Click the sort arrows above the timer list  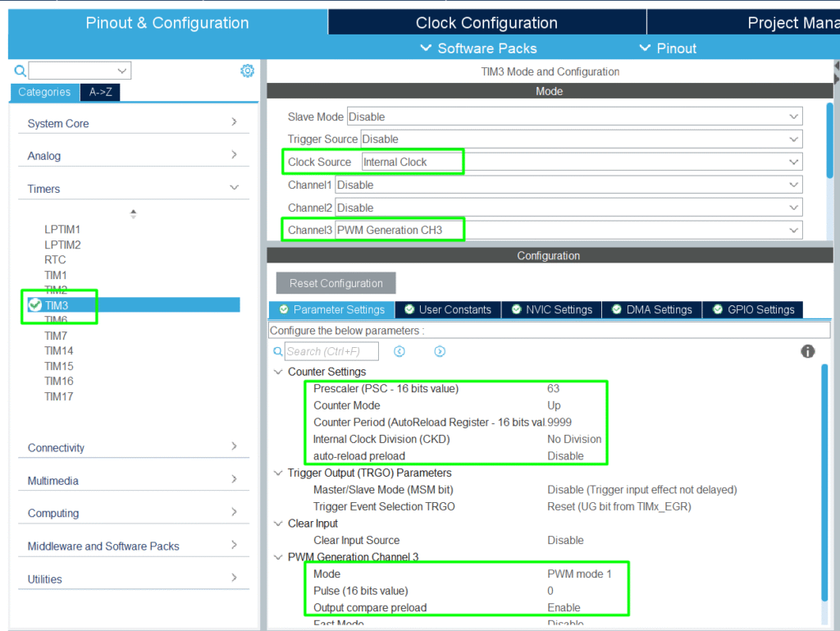(133, 213)
